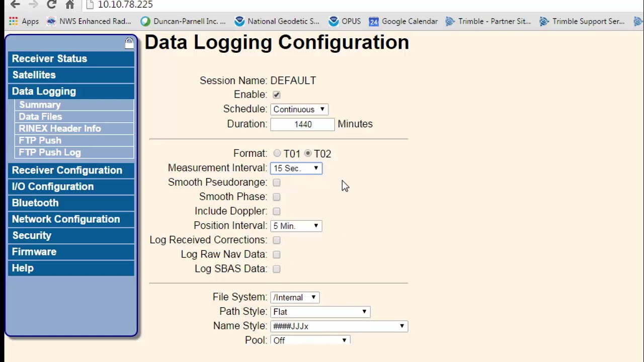644x362 pixels.
Task: Open Google Calendar bookmark
Action: 404,21
